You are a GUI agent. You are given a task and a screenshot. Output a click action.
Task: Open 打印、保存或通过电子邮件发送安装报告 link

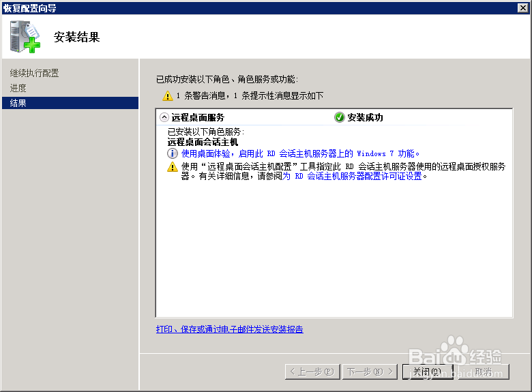click(x=230, y=329)
